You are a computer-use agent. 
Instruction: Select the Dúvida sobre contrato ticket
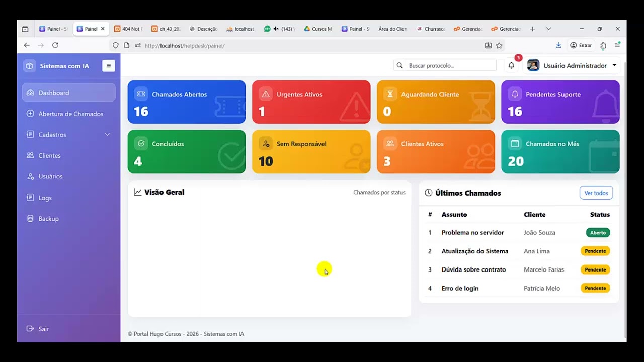point(473,269)
